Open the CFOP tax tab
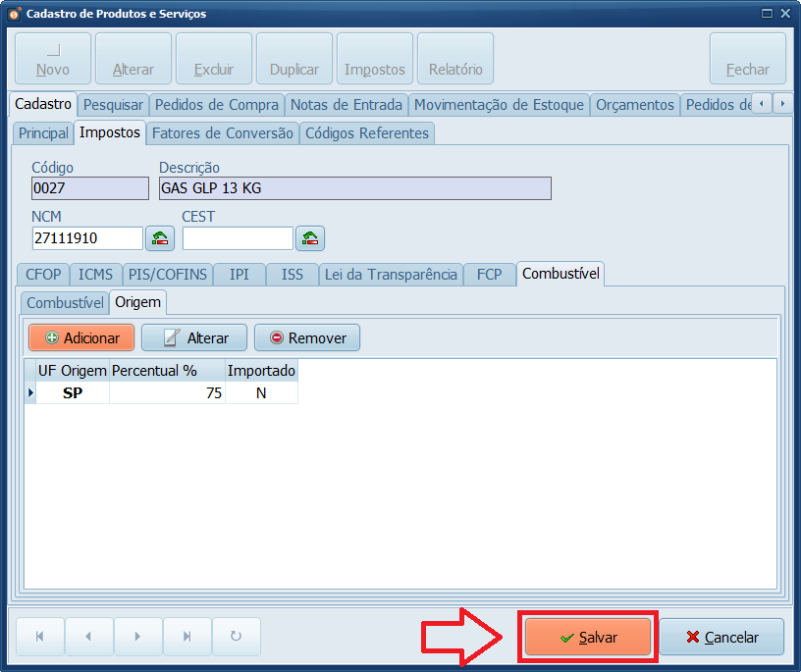 [43, 275]
